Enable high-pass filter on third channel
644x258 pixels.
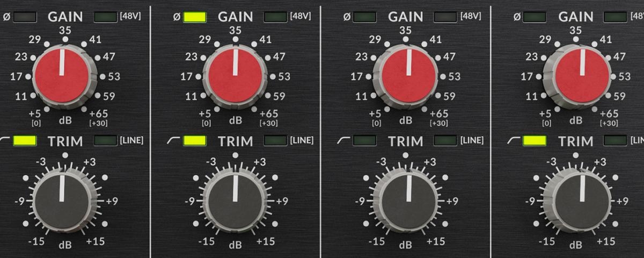[364, 141]
